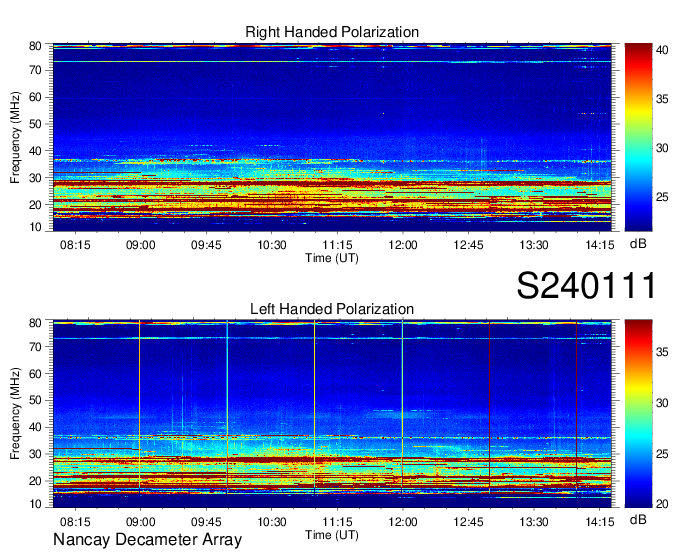Click the Left Handed Polarization spectrogram image
The height and width of the screenshot is (552, 680).
[332, 414]
